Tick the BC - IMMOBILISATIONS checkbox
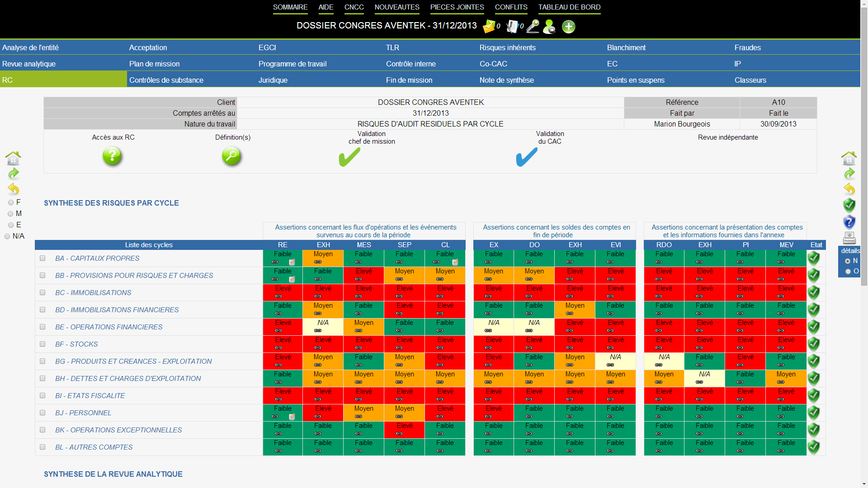 42,292
